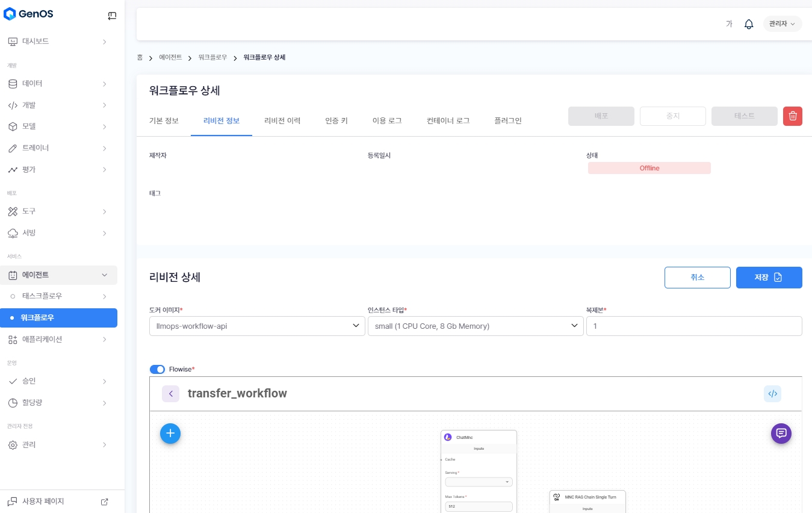Viewport: 812px width, 513px height.
Task: Click the blue plus add-node button
Action: click(x=170, y=433)
